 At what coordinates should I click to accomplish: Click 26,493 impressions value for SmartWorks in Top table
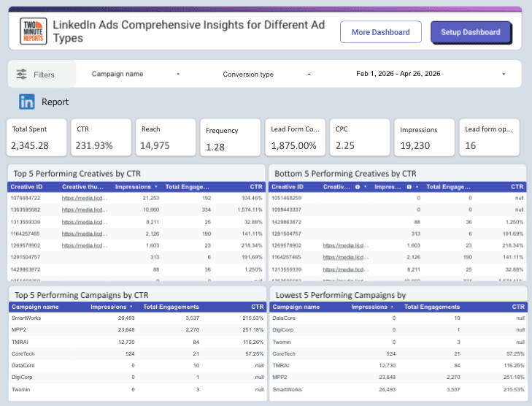click(126, 318)
